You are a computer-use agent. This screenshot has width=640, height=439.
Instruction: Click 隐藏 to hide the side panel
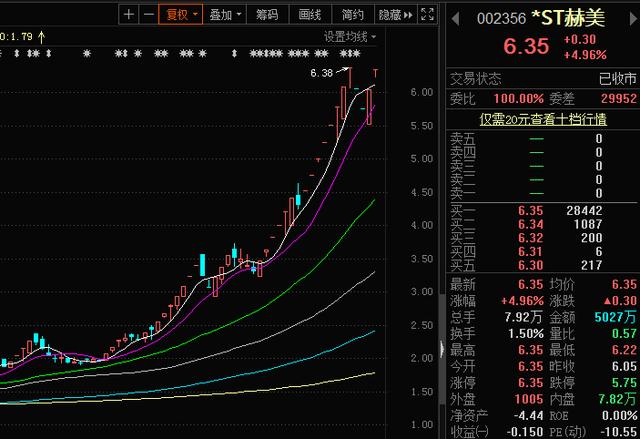click(x=396, y=15)
